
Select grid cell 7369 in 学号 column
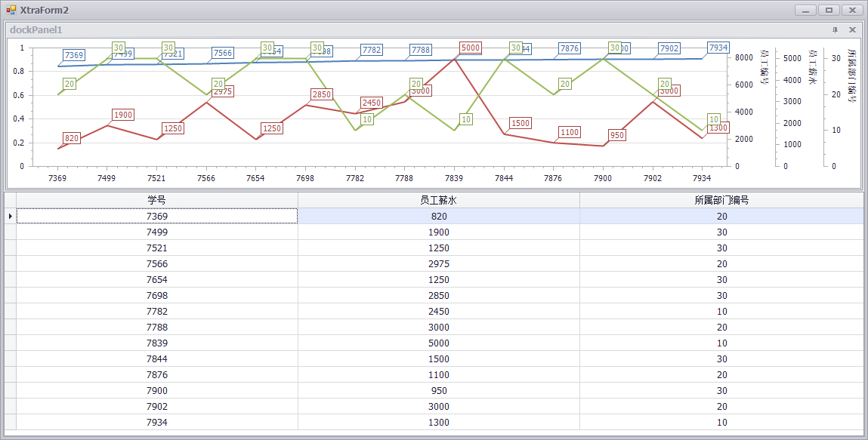(156, 216)
